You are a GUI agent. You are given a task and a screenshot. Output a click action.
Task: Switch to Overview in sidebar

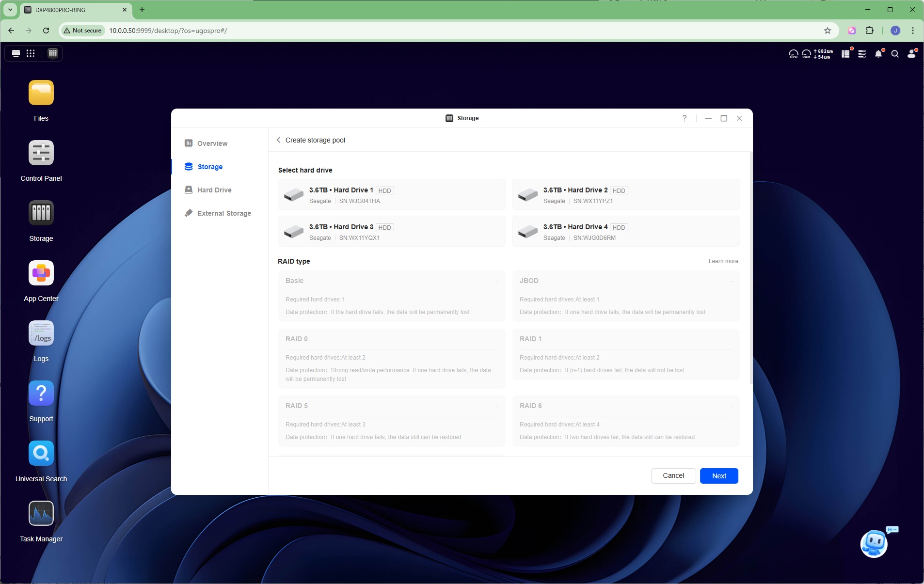(212, 143)
